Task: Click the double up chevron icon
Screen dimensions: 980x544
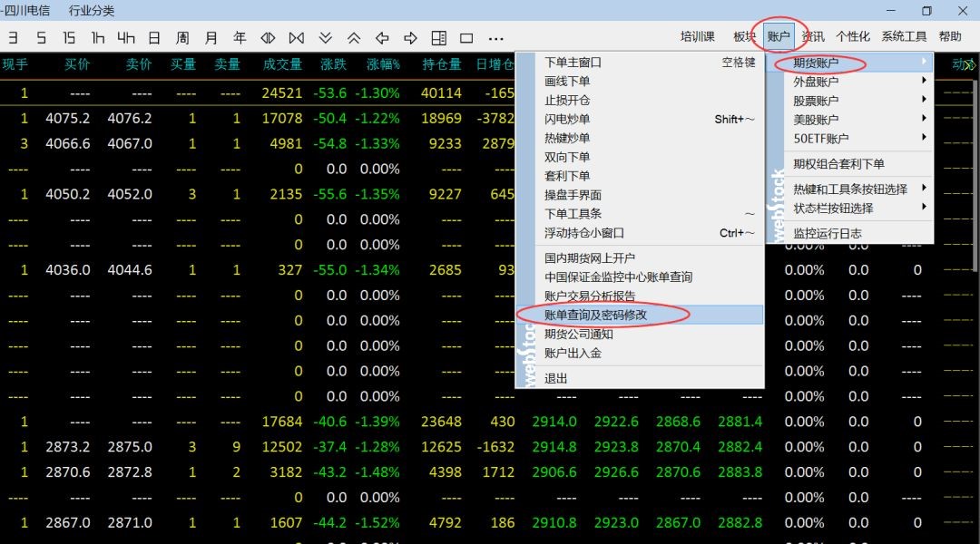Action: point(354,38)
